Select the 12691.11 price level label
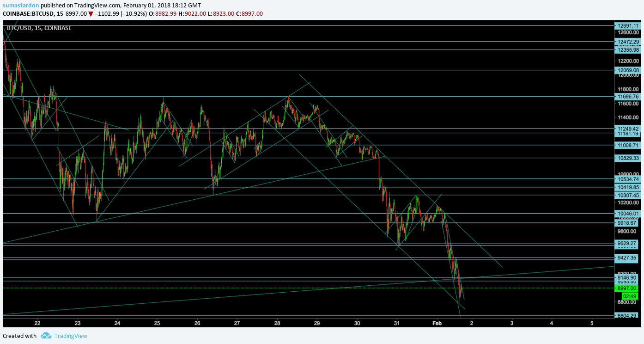This screenshot has width=644, height=344. (628, 26)
